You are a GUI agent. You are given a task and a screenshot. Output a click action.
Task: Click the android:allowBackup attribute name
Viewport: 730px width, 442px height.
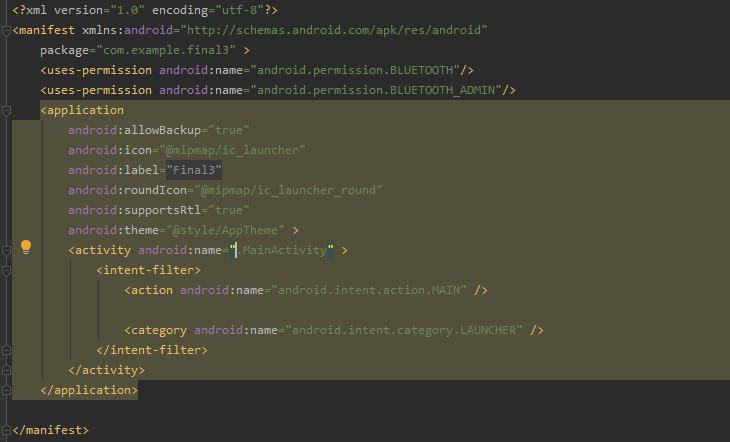tap(135, 130)
